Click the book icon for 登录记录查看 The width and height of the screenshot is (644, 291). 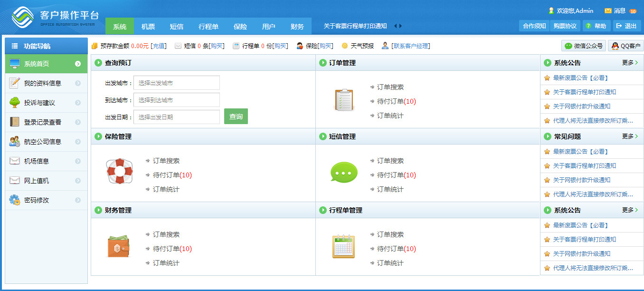[x=15, y=122]
